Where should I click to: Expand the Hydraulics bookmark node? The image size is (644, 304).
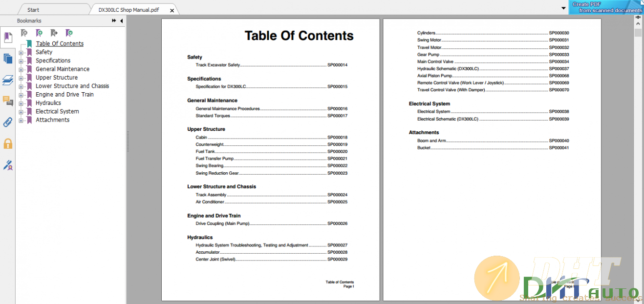click(21, 103)
